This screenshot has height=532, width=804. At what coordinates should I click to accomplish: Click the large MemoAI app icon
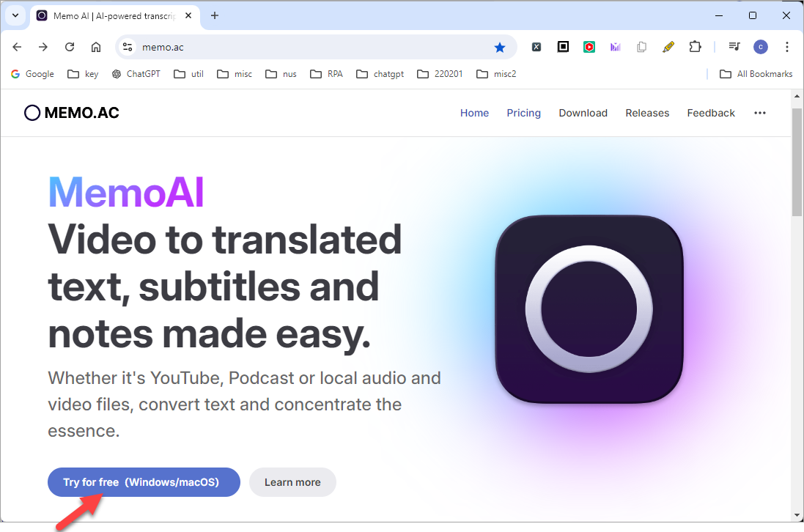point(589,309)
